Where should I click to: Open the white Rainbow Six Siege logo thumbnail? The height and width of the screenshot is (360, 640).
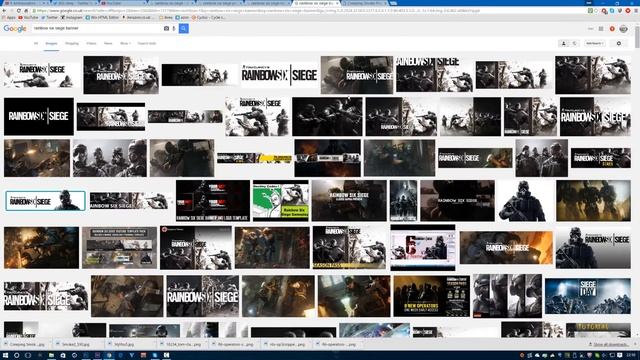(x=280, y=75)
